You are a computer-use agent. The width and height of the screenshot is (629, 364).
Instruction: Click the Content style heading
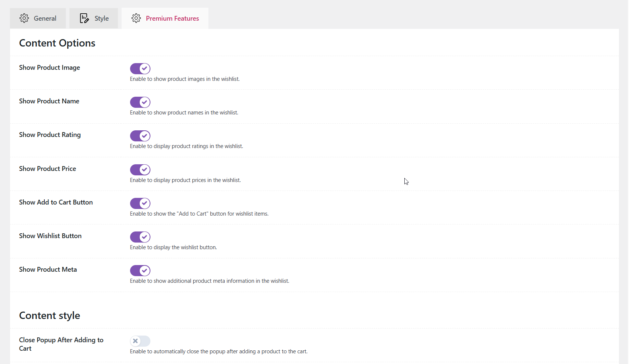[x=49, y=315]
